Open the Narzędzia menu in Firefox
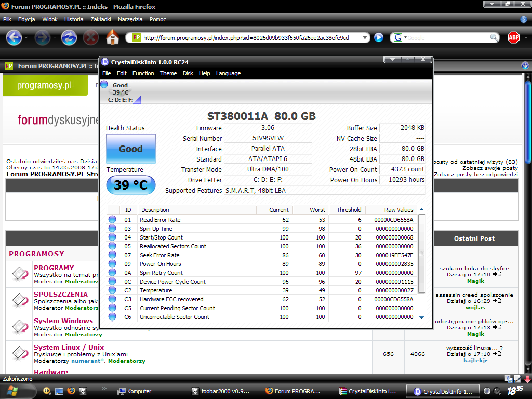Screen dimensions: 532x399 (x=130, y=19)
